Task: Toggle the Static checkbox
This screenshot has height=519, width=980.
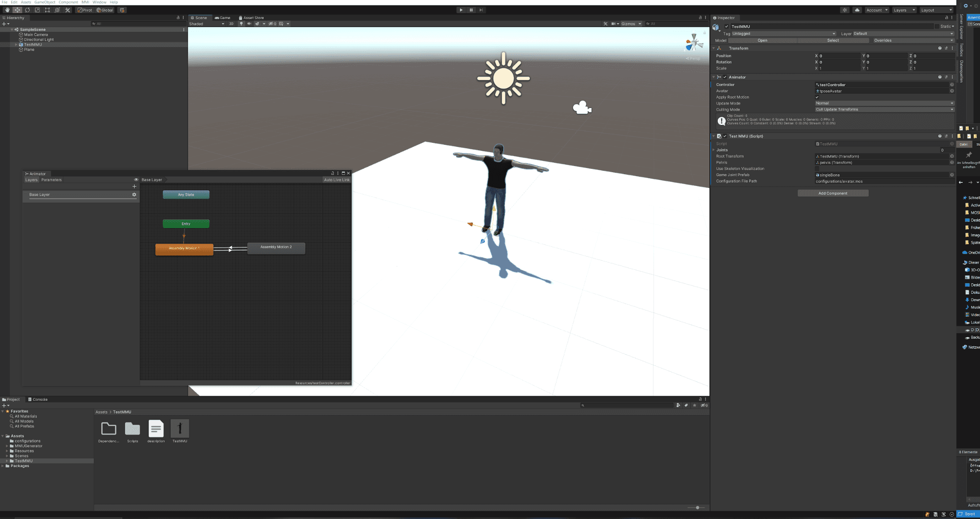Action: point(937,26)
